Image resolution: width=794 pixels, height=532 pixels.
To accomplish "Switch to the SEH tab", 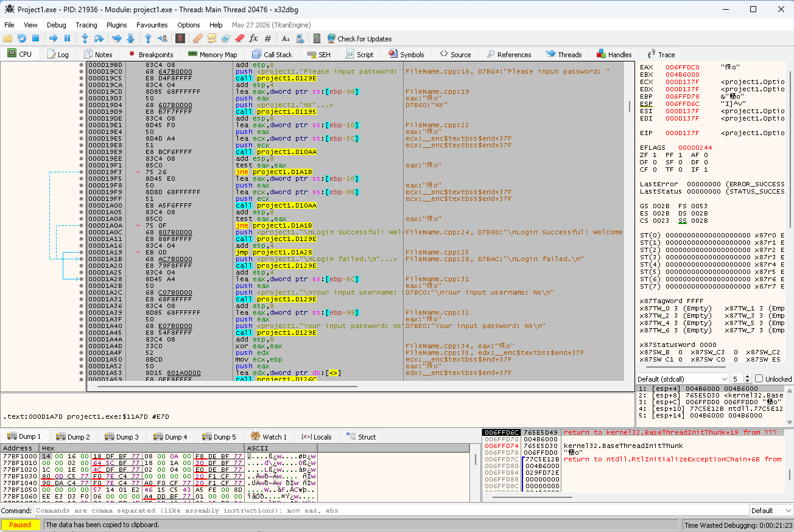I will click(x=318, y=54).
